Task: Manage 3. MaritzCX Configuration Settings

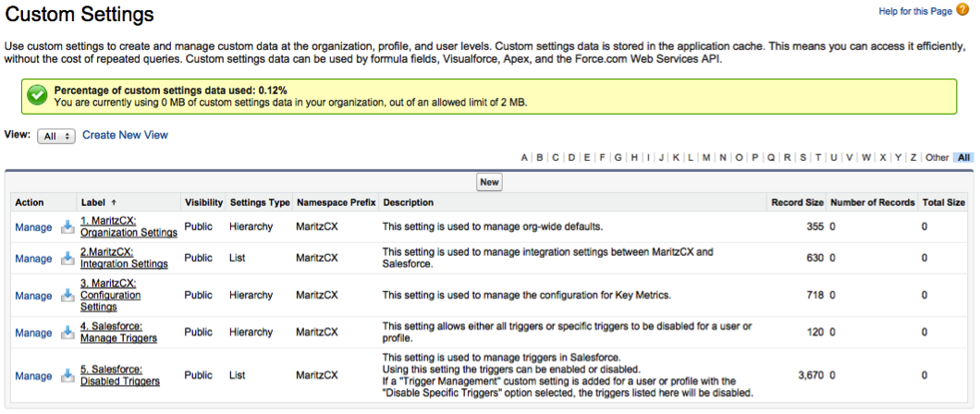Action: coord(34,296)
